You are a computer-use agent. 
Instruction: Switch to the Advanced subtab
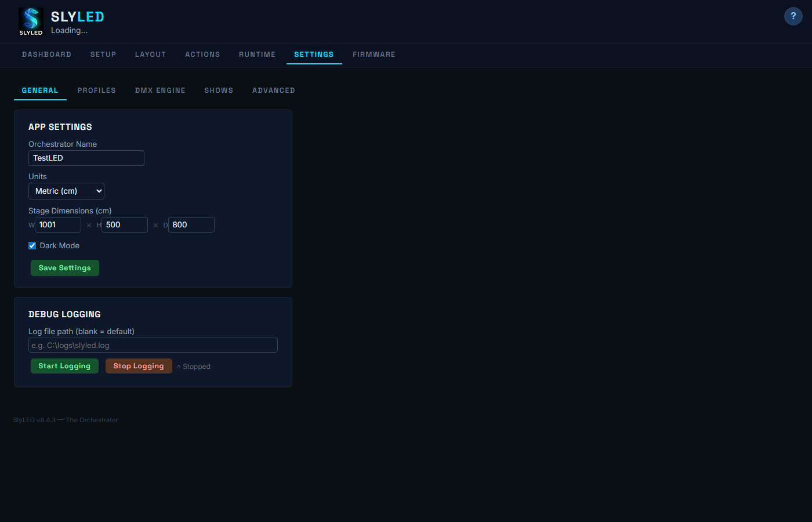273,90
